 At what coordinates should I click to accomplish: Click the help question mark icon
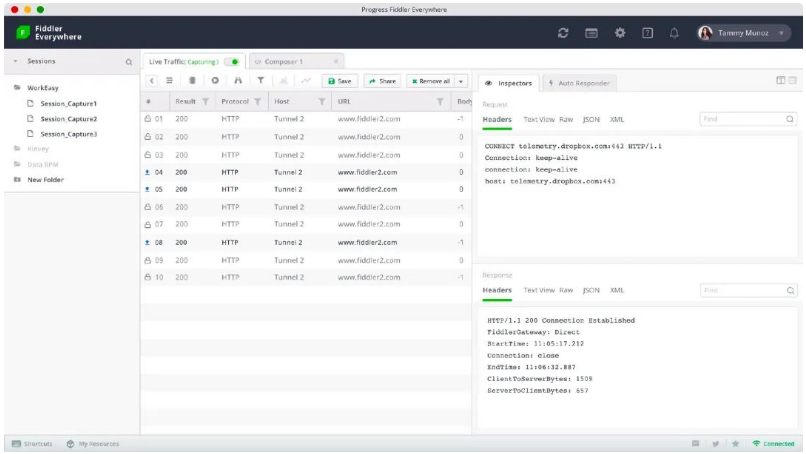click(647, 33)
